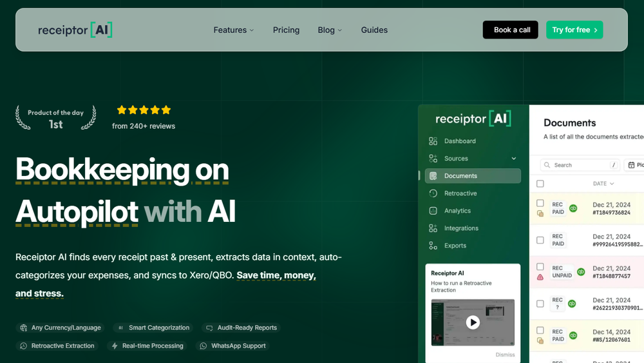This screenshot has width=644, height=363.
Task: Click the Dashboard sidebar icon
Action: 433,141
